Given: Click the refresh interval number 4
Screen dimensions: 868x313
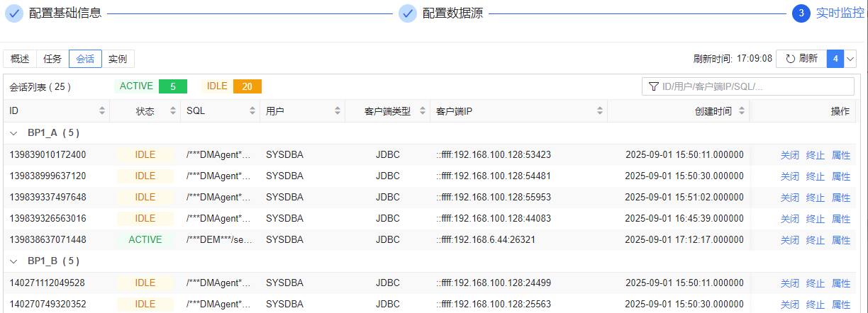Looking at the screenshot, I should [x=836, y=59].
